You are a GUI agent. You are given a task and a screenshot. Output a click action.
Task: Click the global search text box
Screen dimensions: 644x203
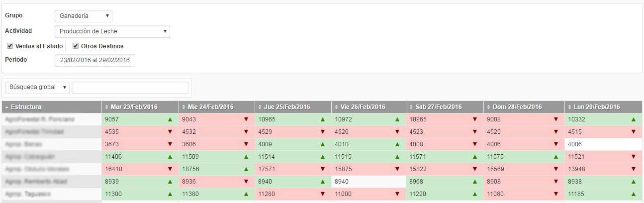click(130, 88)
